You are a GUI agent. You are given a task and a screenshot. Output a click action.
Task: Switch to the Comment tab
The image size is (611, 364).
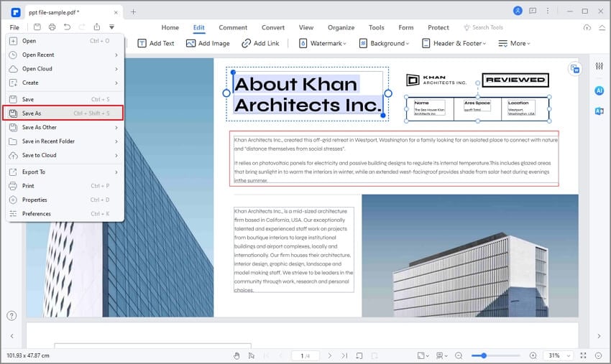(x=233, y=27)
